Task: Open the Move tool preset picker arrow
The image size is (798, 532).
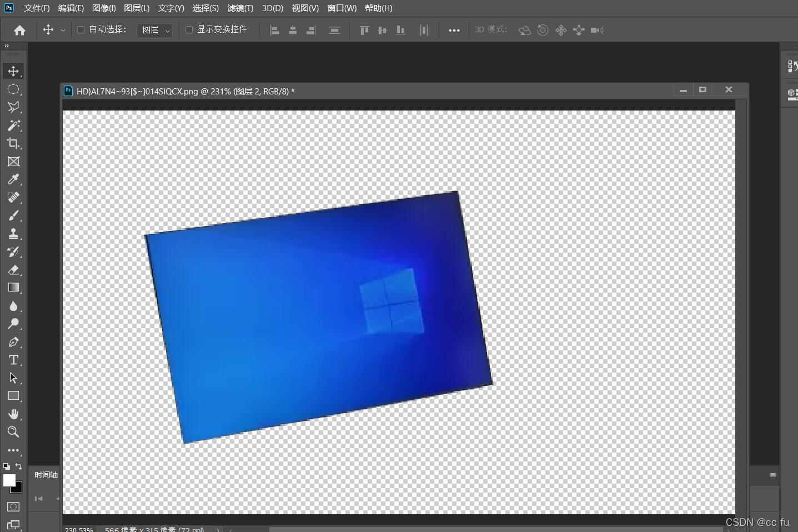Action: [63, 30]
